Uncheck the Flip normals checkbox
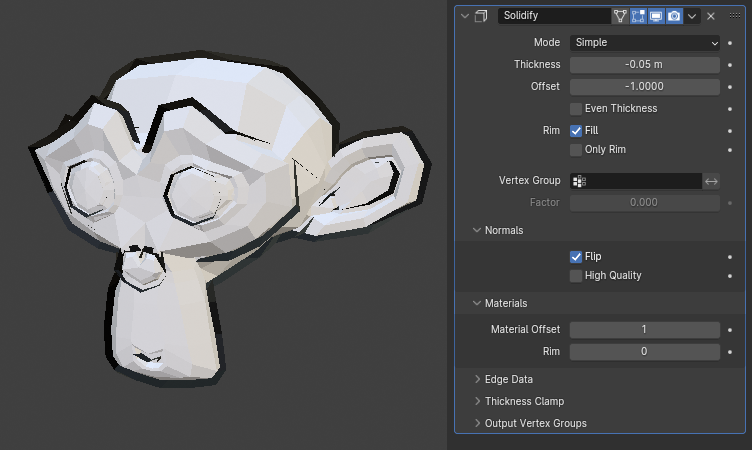 click(x=576, y=257)
